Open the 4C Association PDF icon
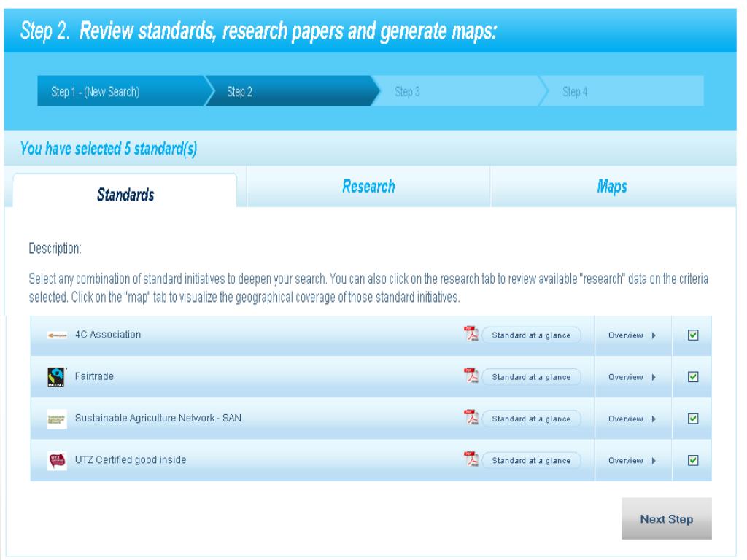 [471, 334]
